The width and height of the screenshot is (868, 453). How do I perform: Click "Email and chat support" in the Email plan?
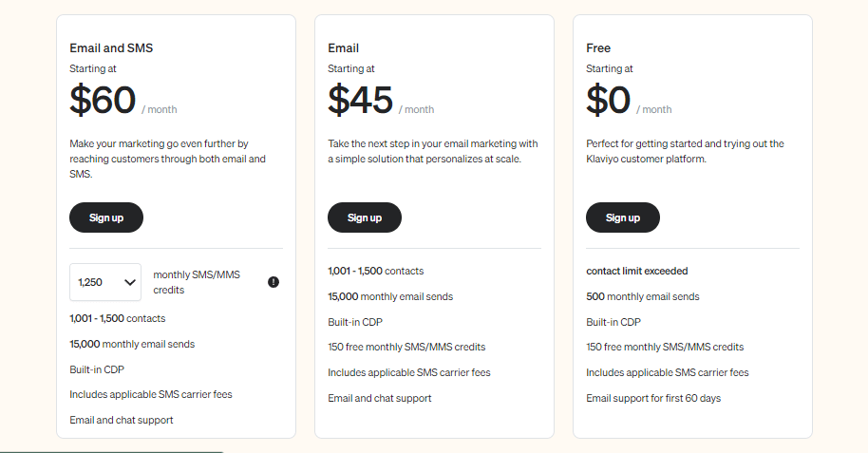click(x=380, y=398)
